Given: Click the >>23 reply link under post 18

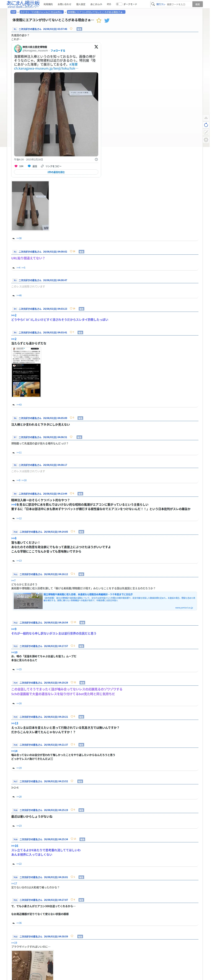Looking at the screenshot, I should click(19, 826).
